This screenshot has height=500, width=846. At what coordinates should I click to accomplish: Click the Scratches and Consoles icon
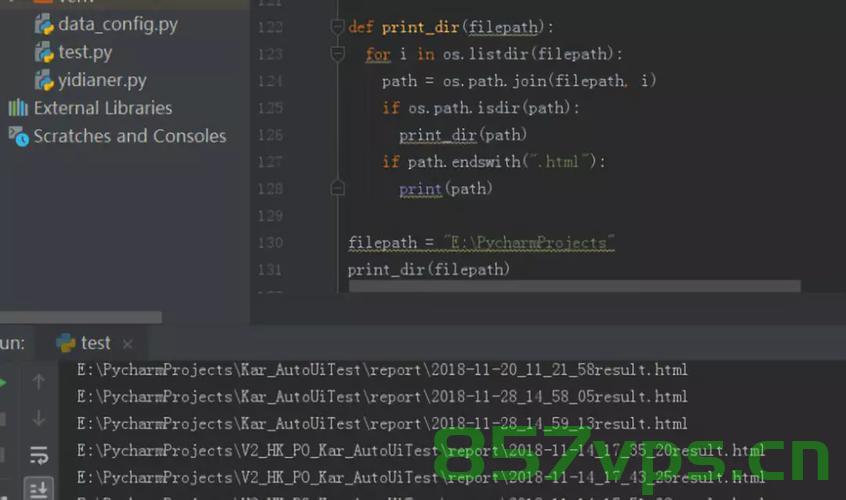(18, 136)
